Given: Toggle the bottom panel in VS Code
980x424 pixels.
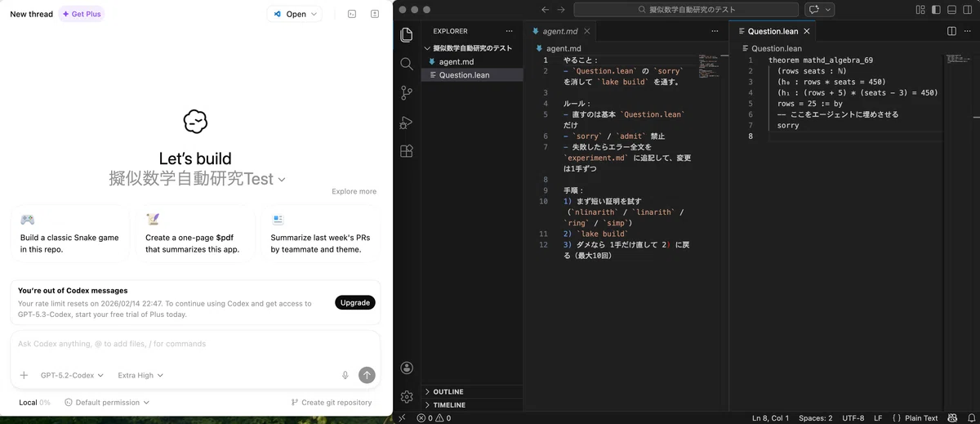Looking at the screenshot, I should pos(952,10).
